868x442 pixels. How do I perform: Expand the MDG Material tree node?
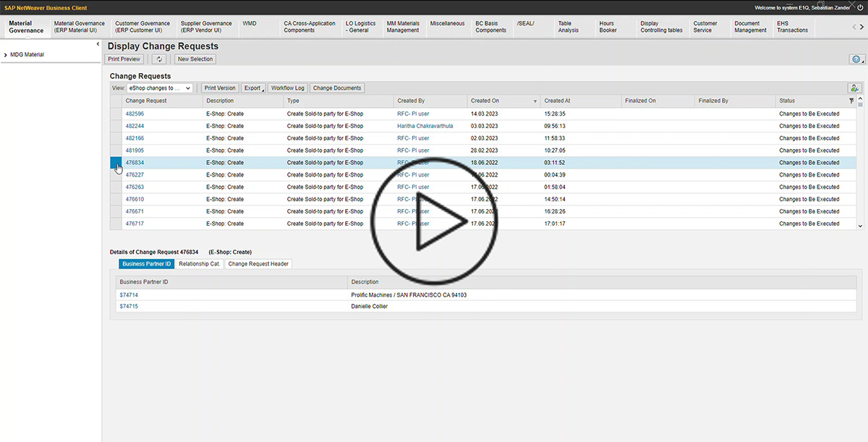(x=6, y=55)
